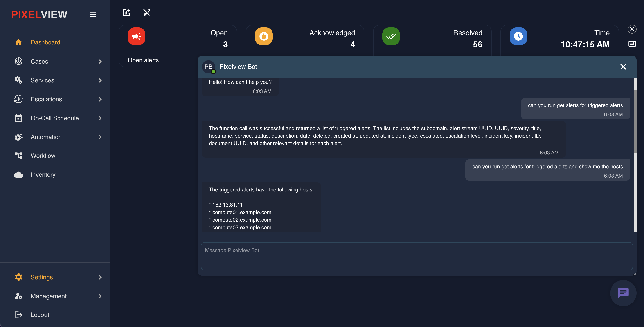Image resolution: width=644 pixels, height=327 pixels.
Task: Click the orange Settings gear icon
Action: (x=18, y=277)
